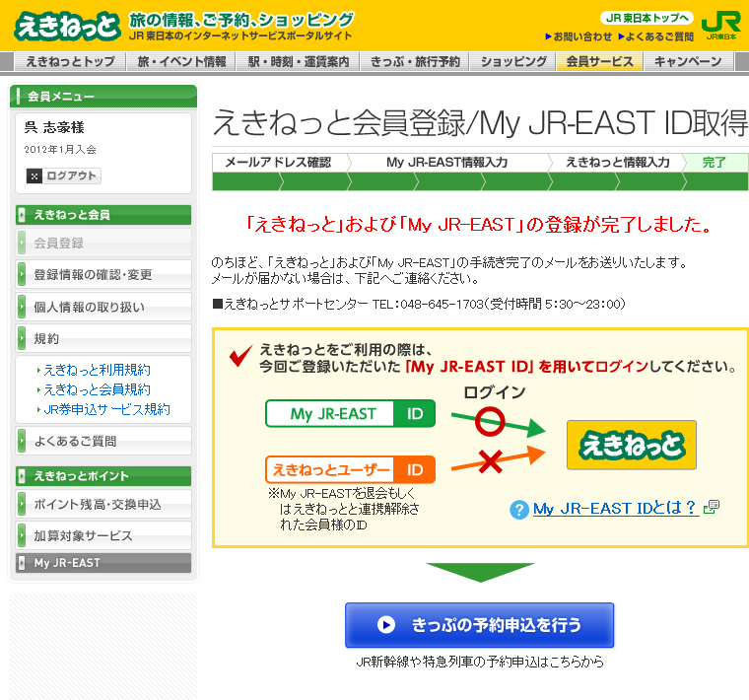Click the text JR新幹線や特急列車の予約申込はこちらから

(x=480, y=662)
